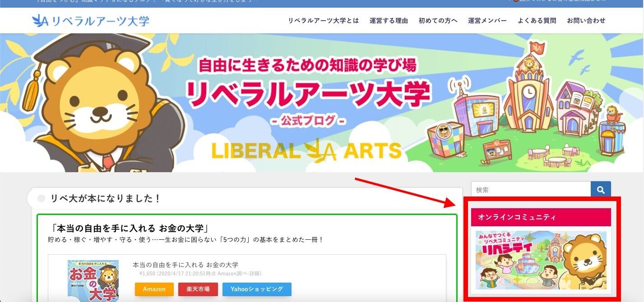644x302 pixels.
Task: Open the 本当の自由を手に入れる お金の大学 product title link
Action: 185,265
